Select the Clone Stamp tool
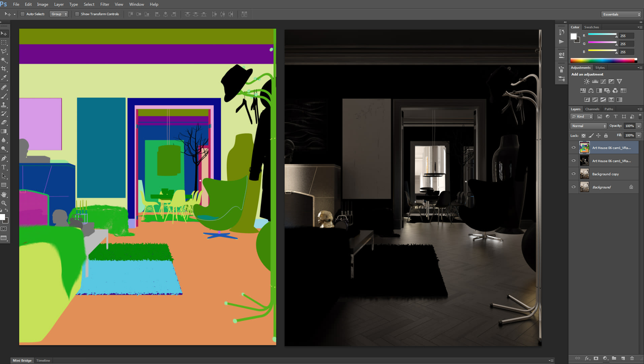This screenshot has width=644, height=364. (x=4, y=105)
